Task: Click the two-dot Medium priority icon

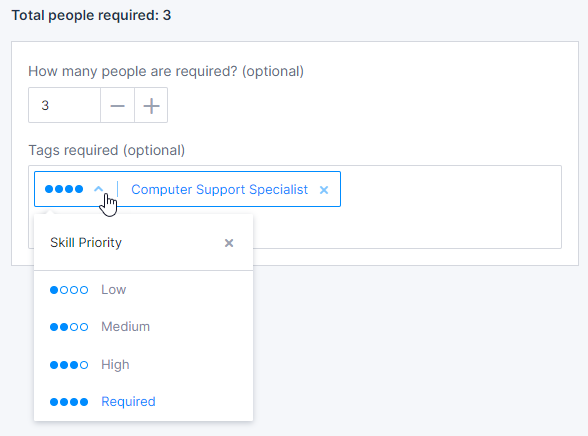Action: pos(69,327)
